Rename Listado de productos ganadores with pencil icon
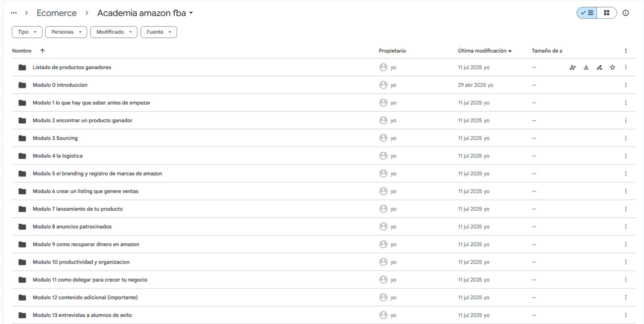This screenshot has height=324, width=644. [599, 67]
